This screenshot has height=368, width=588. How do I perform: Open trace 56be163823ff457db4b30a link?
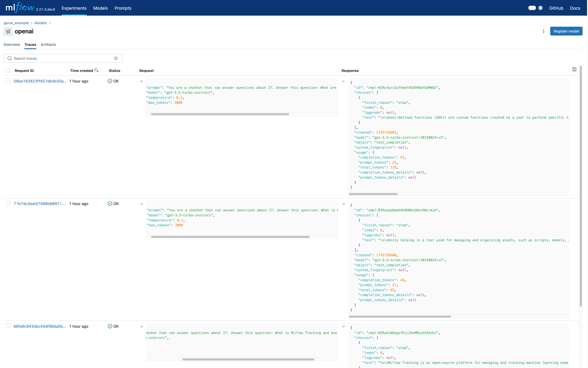[x=40, y=81]
